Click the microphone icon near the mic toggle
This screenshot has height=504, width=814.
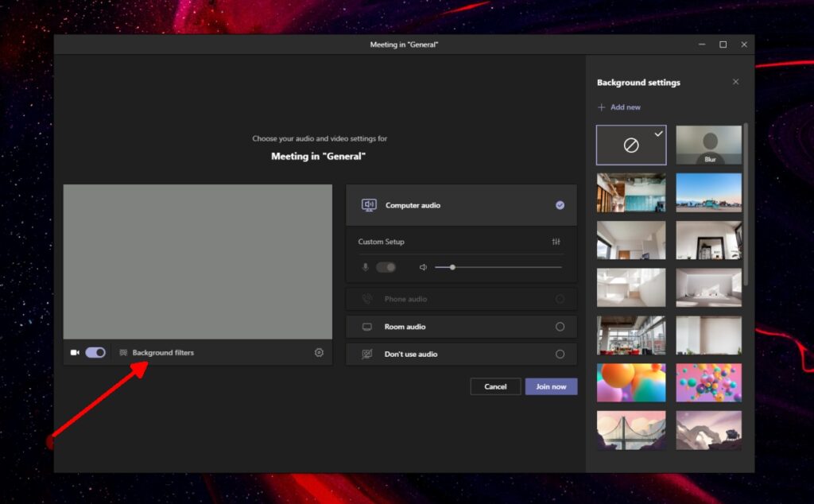tap(365, 267)
